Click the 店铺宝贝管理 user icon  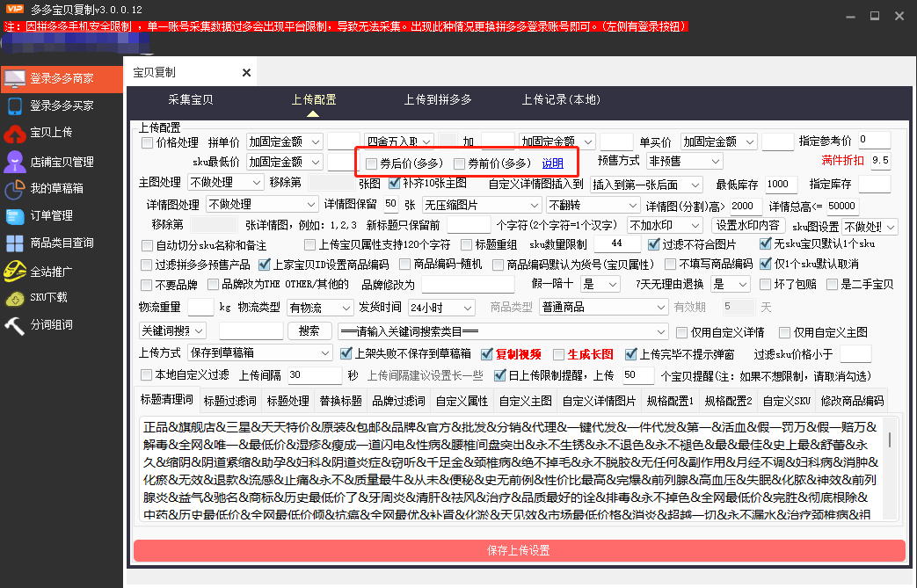[x=15, y=162]
